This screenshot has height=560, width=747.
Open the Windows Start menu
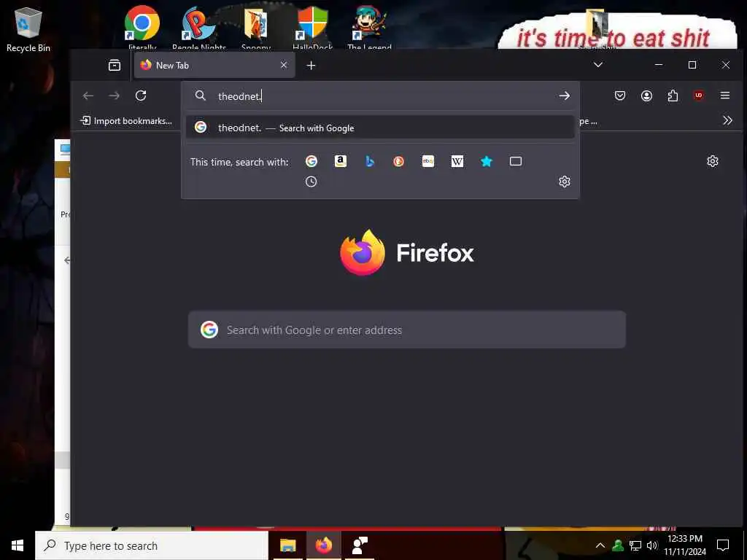[18, 545]
